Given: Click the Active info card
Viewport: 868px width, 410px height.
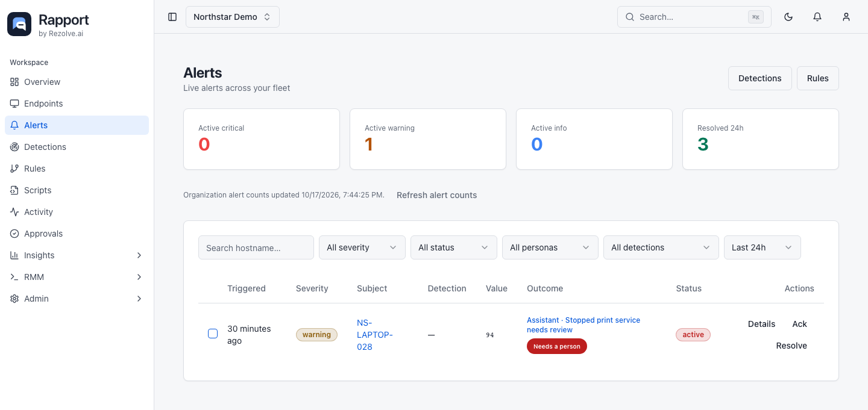Looking at the screenshot, I should (594, 139).
